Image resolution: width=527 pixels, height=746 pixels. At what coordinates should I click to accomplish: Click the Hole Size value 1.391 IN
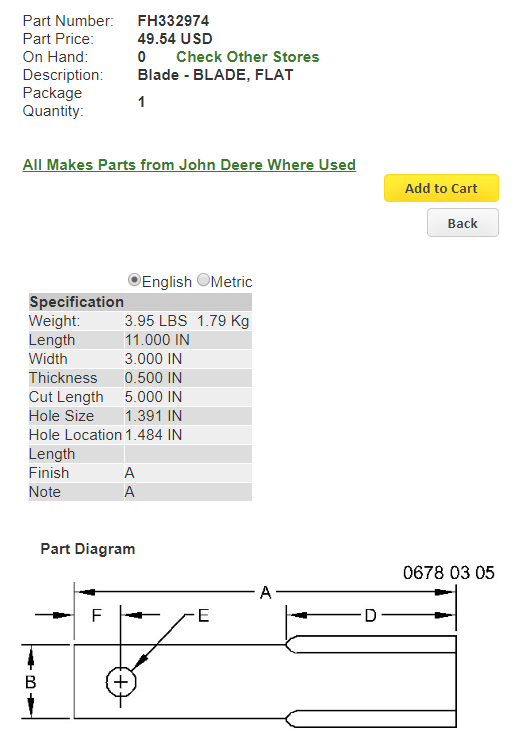tap(153, 416)
